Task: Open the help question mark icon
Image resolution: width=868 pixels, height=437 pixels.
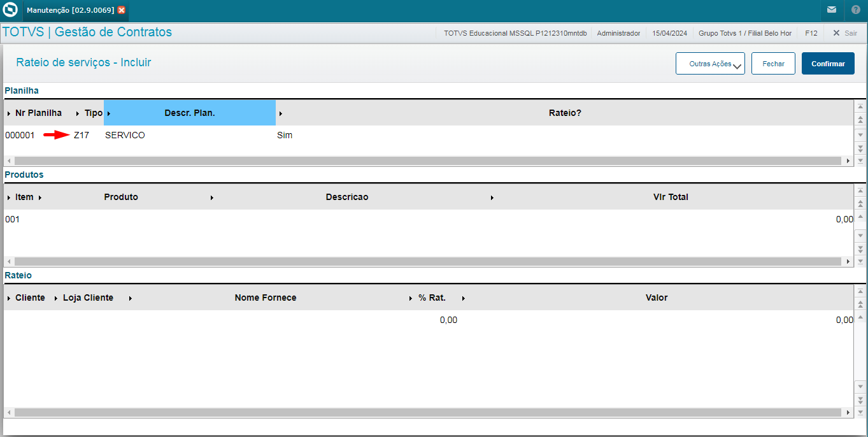Action: tap(855, 10)
